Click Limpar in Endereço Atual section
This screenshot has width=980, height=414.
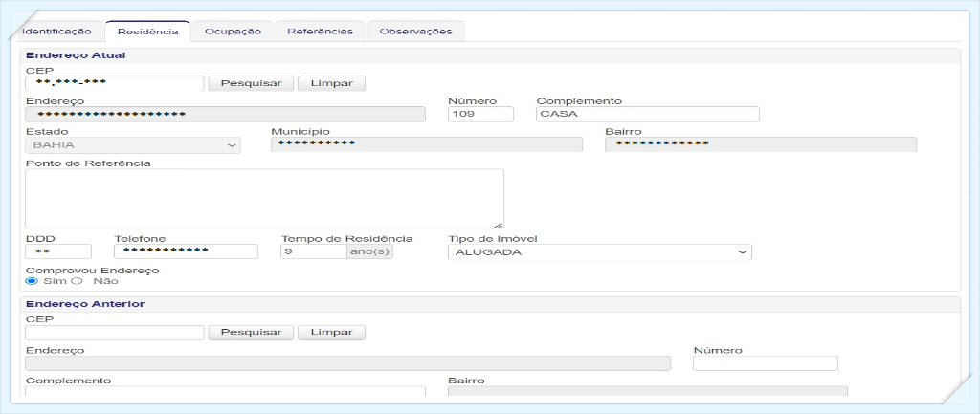coord(331,83)
